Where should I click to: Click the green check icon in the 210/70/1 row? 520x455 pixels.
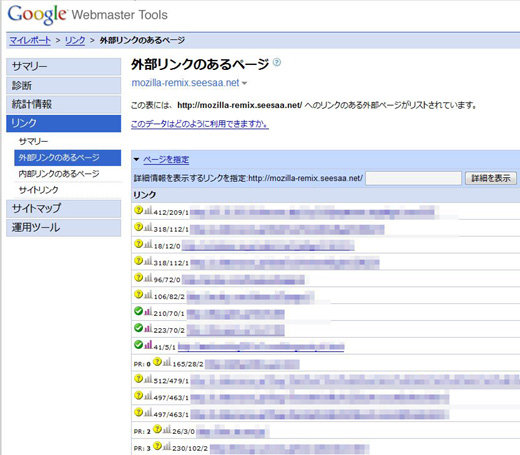[x=138, y=311]
